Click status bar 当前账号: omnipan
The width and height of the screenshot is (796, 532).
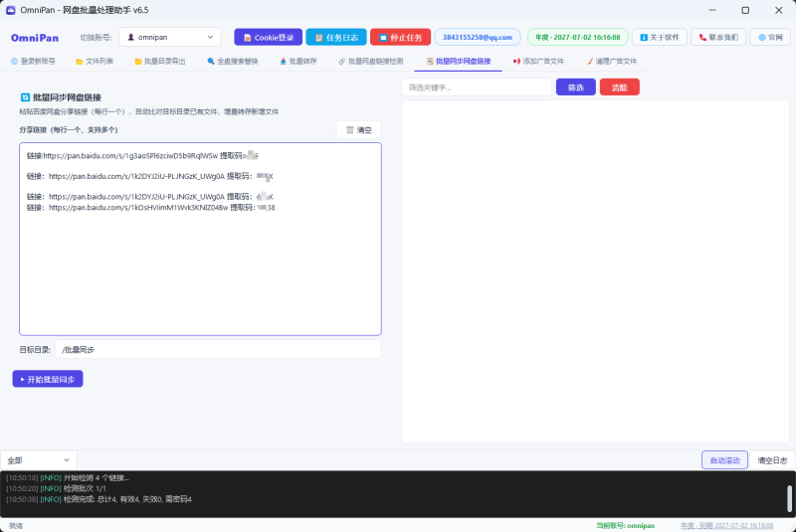(x=625, y=525)
